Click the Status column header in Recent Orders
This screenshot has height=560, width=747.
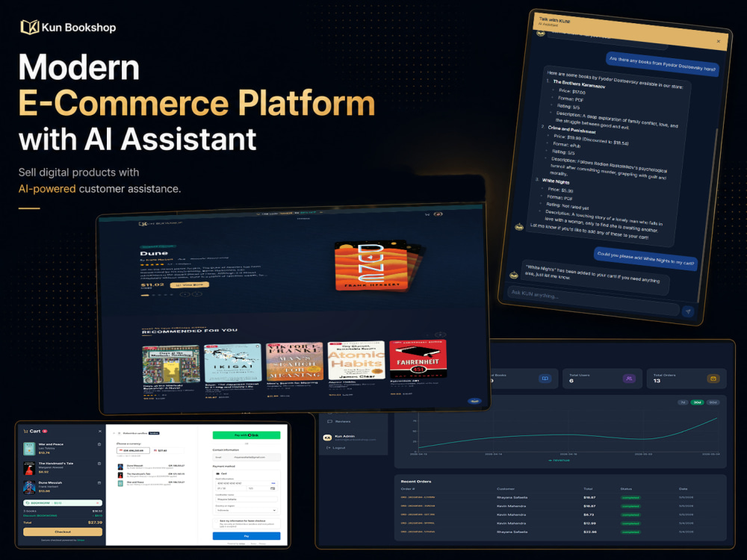click(625, 489)
